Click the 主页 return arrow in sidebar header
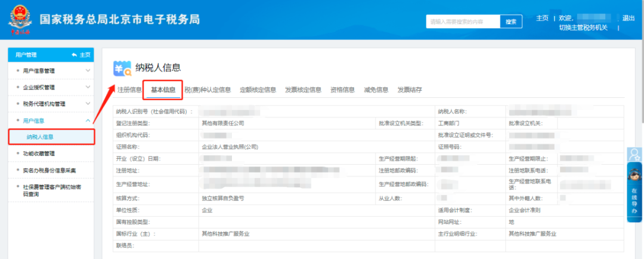The image size is (644, 259). pyautogui.click(x=80, y=54)
